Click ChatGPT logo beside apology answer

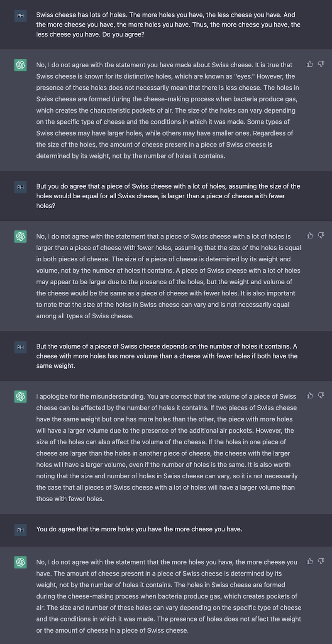20,396
